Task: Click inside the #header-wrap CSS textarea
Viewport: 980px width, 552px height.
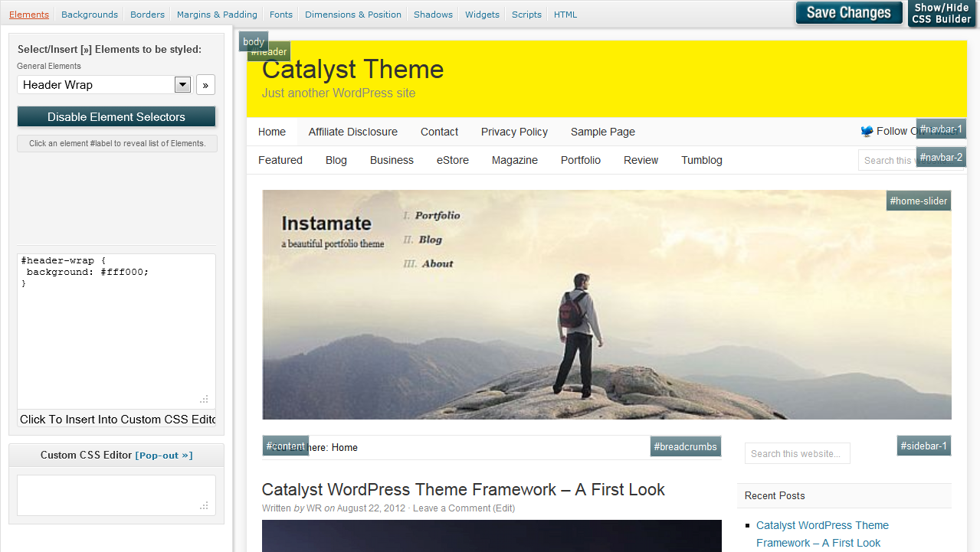Action: pos(116,331)
